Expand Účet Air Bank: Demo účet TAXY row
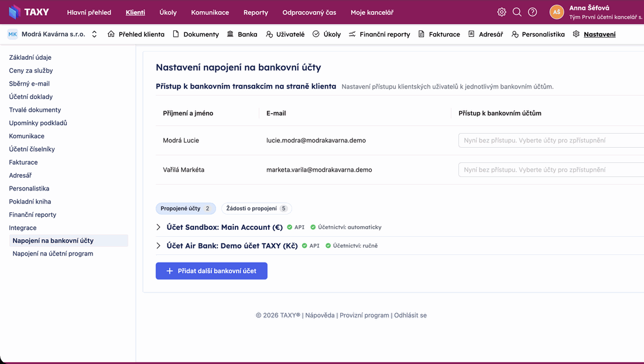Screen dimensions: 644x364 (159, 246)
